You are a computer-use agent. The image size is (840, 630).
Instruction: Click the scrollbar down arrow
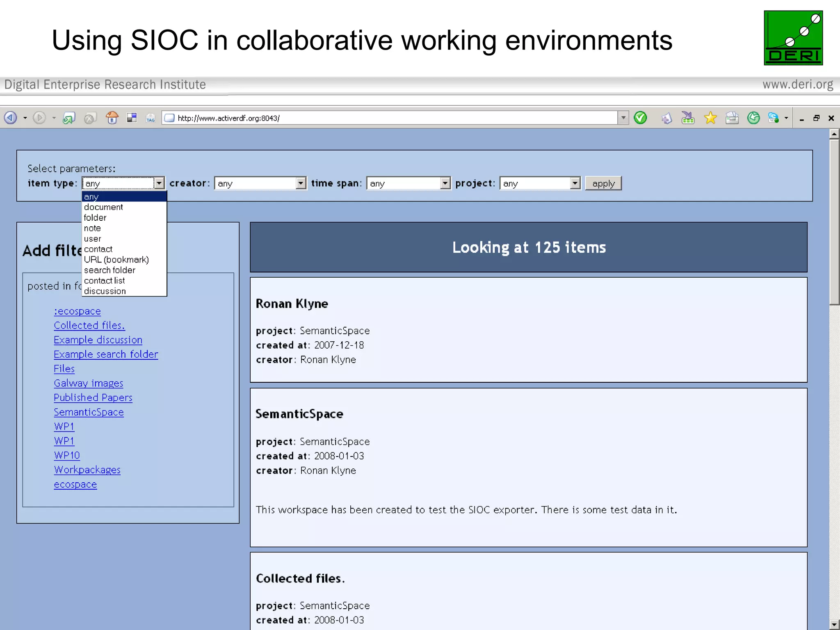(834, 624)
